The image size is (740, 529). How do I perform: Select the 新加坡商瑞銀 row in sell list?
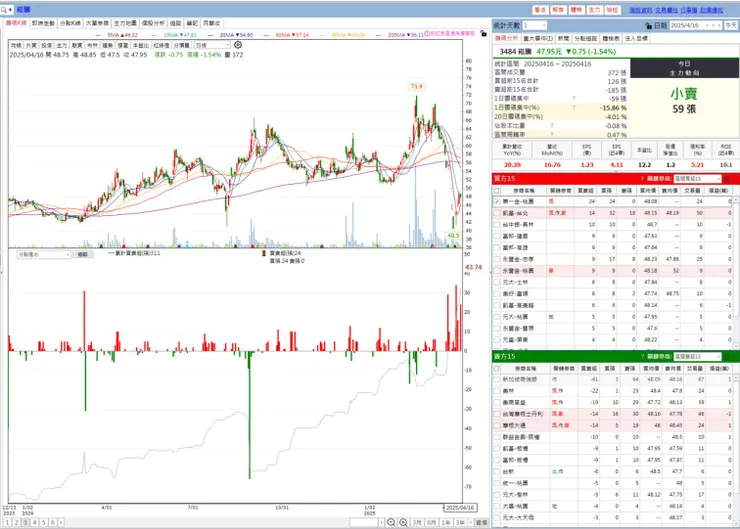[613, 379]
